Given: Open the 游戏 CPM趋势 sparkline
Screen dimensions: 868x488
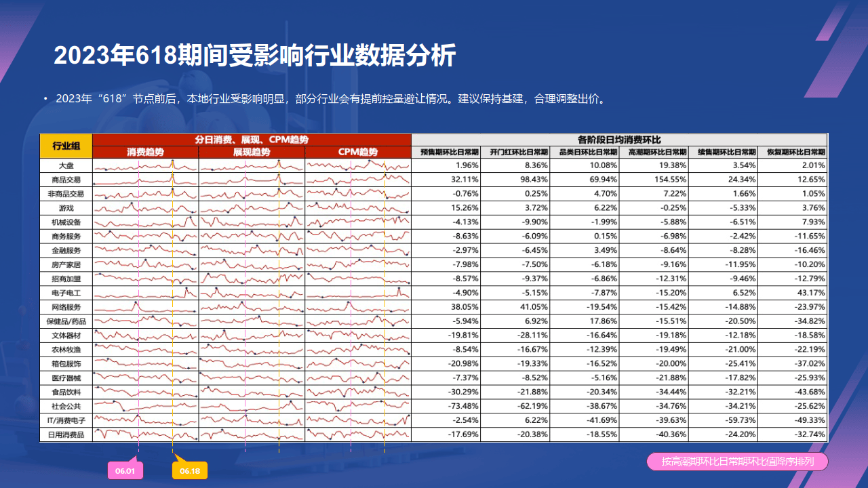Looking at the screenshot, I should [358, 208].
